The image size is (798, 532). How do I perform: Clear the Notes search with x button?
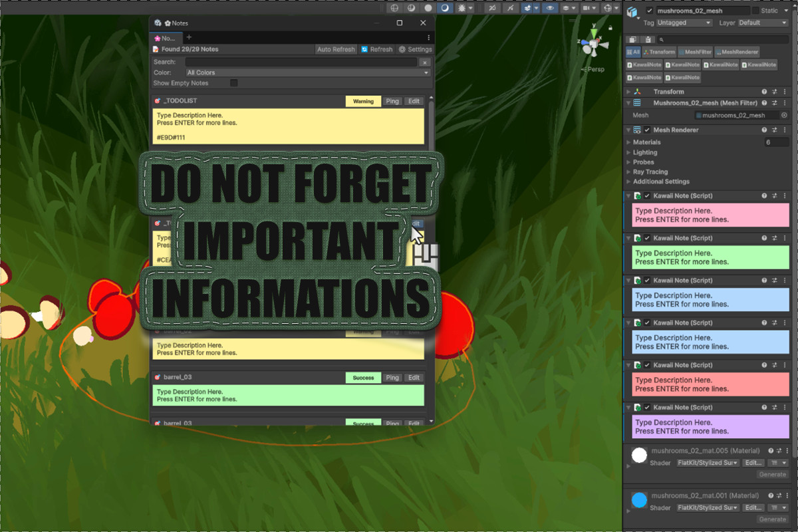pyautogui.click(x=426, y=62)
